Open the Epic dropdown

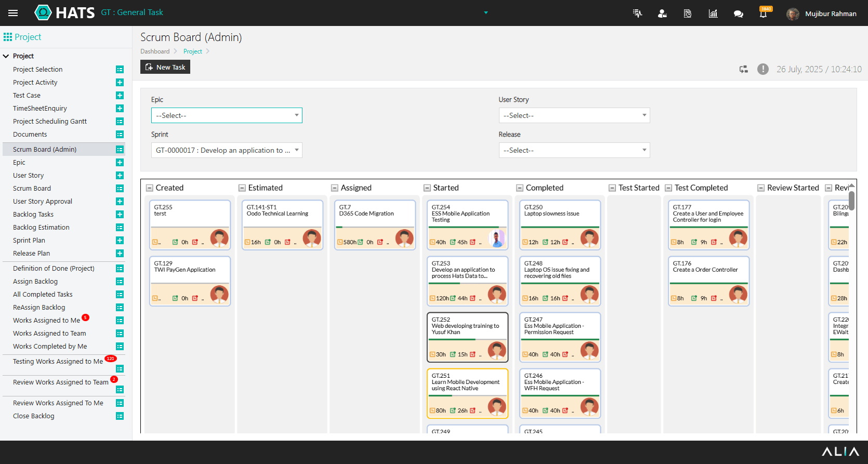[227, 115]
